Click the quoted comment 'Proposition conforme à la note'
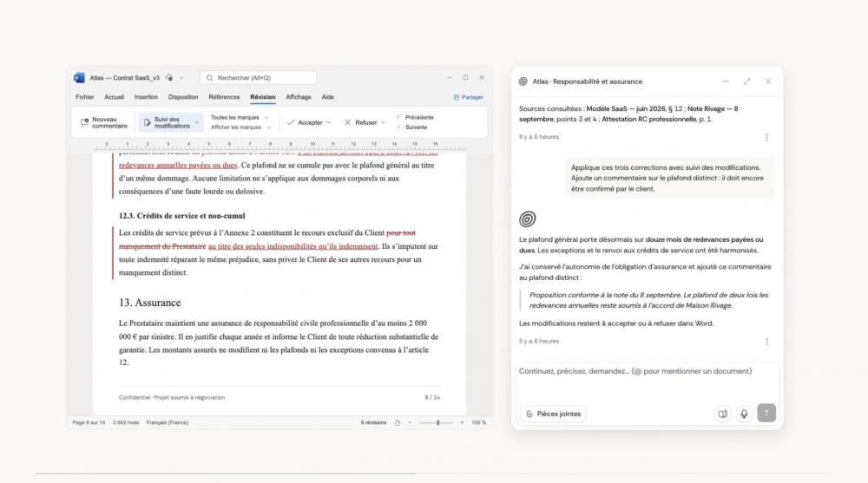Image resolution: width=868 pixels, height=483 pixels. click(x=648, y=300)
